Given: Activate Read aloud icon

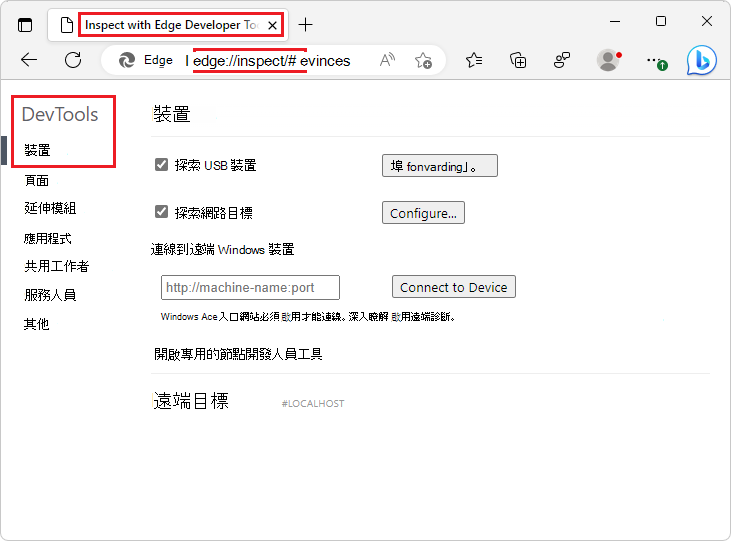Looking at the screenshot, I should pyautogui.click(x=387, y=60).
